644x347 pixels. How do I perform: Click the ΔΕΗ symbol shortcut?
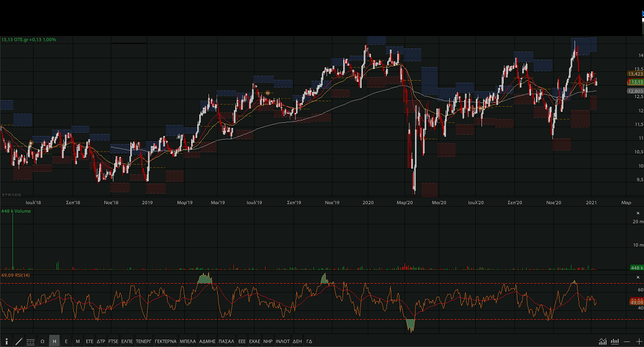point(297,341)
